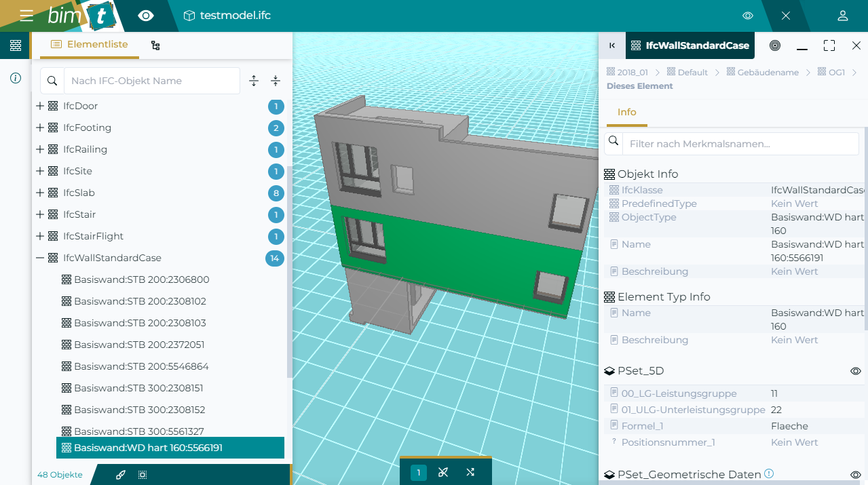The image size is (868, 485).
Task: Click the target focus icon in properties header
Action: pos(775,45)
